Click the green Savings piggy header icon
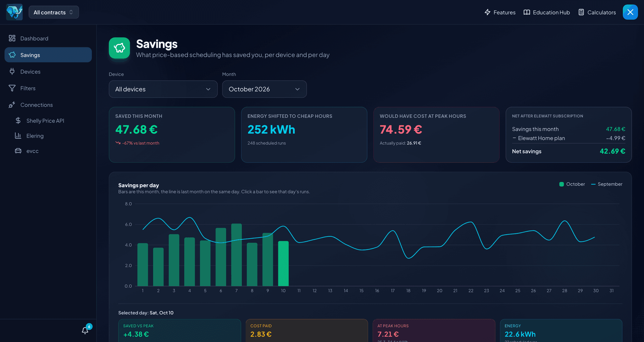644x342 pixels. click(x=119, y=48)
